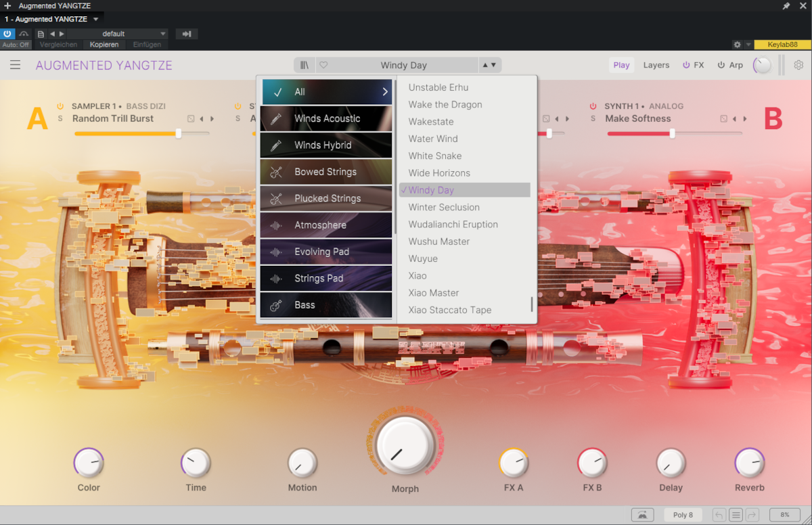Toggle the Synth 1 power button
Viewport: 812px width, 525px height.
[x=593, y=106]
